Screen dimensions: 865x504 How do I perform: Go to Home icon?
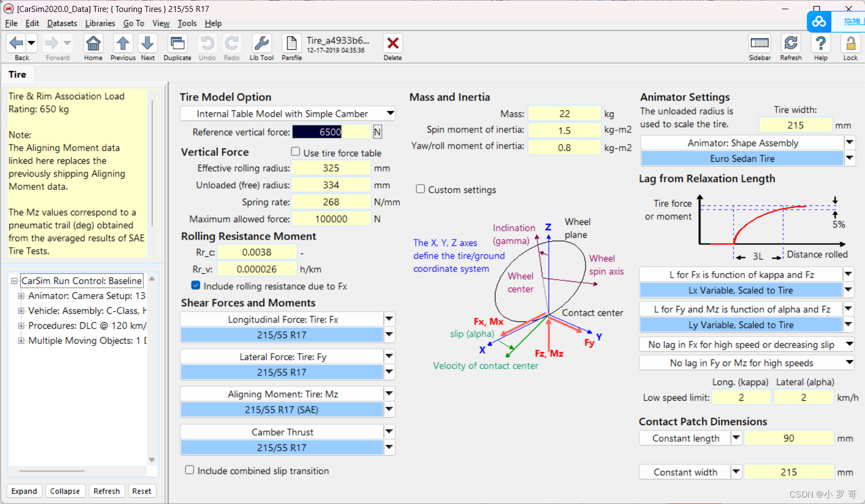click(x=93, y=43)
